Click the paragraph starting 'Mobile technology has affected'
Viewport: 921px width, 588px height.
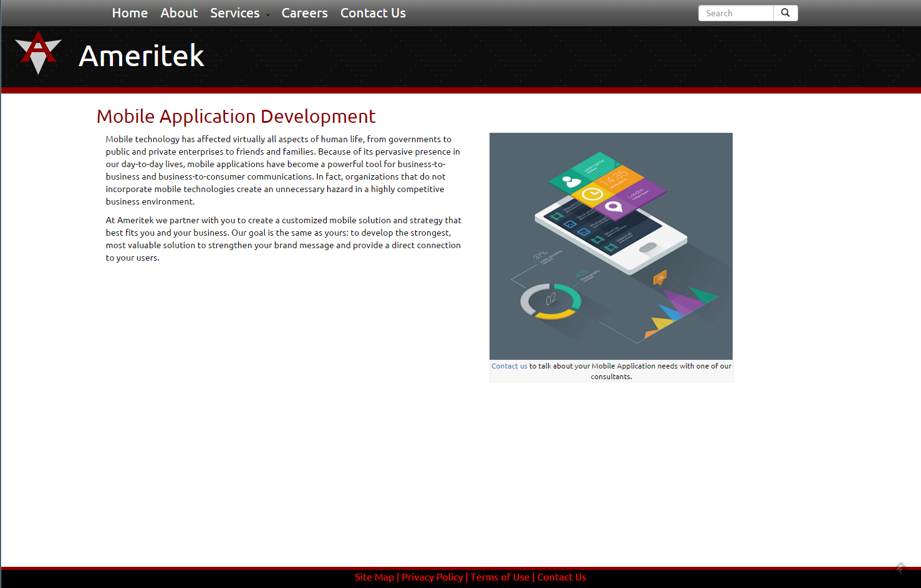pos(283,170)
